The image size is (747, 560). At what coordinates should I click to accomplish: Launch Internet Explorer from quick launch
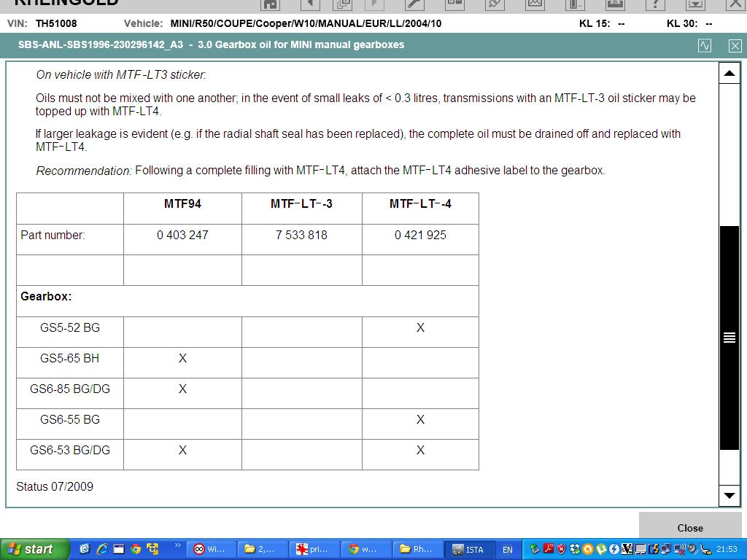pos(102,549)
